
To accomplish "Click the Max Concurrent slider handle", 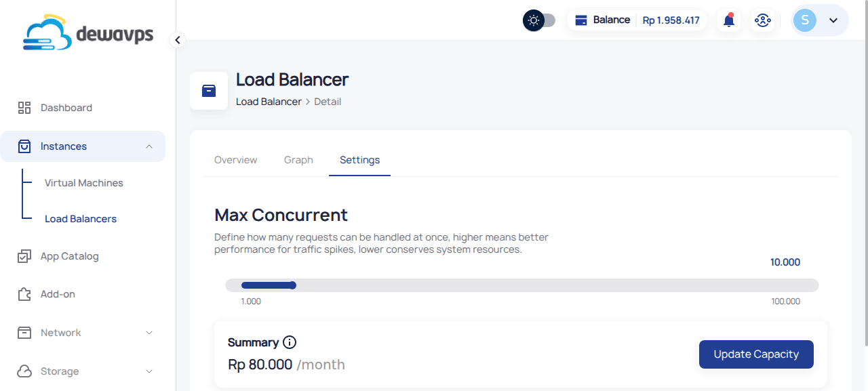I will point(292,285).
